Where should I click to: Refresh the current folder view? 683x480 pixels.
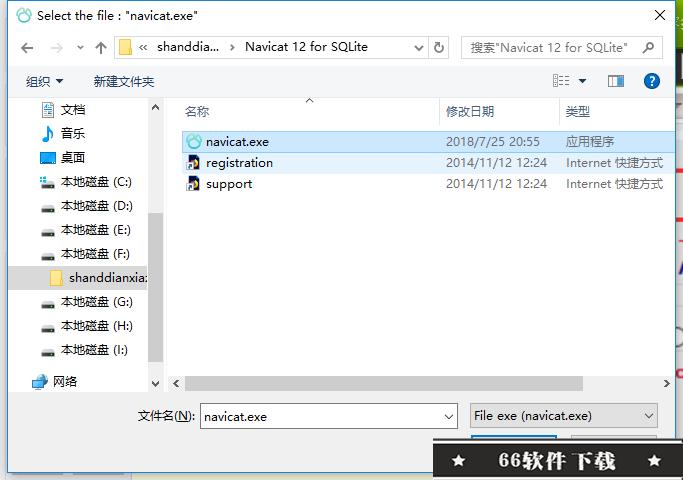pos(439,47)
